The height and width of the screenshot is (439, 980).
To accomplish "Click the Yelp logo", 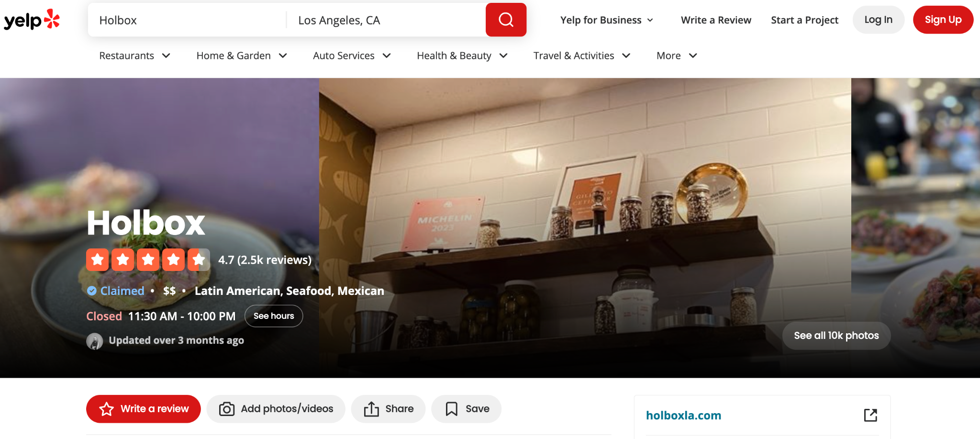I will coord(32,20).
